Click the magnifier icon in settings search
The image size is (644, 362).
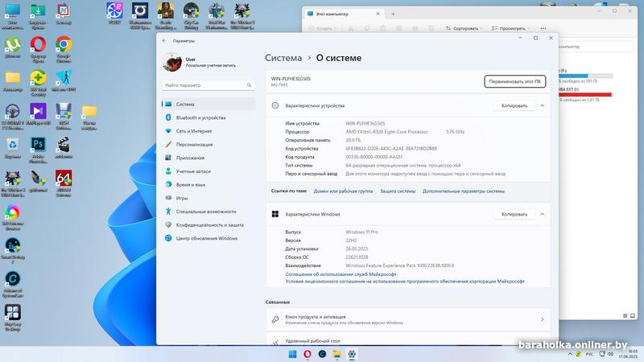point(249,85)
